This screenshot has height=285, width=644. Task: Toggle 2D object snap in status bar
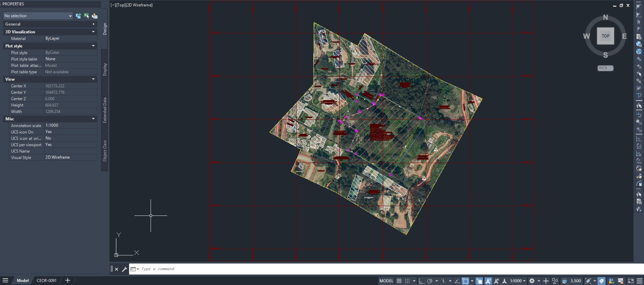click(465, 281)
